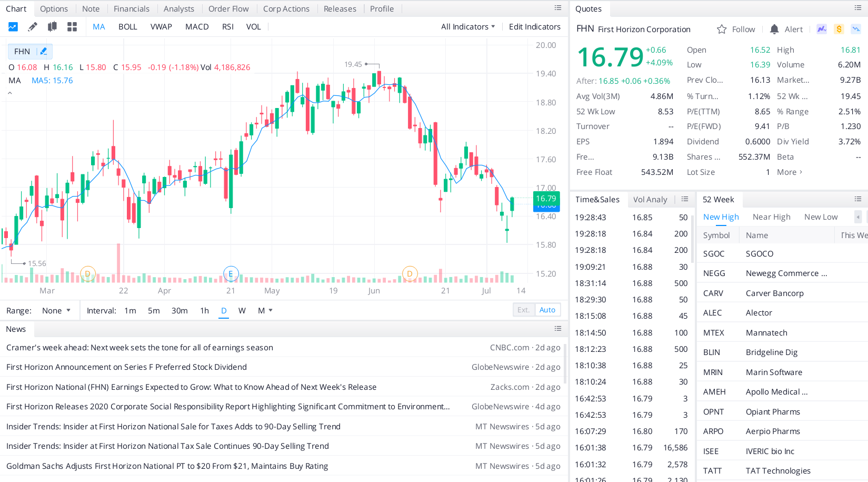This screenshot has width=868, height=482.
Task: Select the D daily interval
Action: coord(224,311)
